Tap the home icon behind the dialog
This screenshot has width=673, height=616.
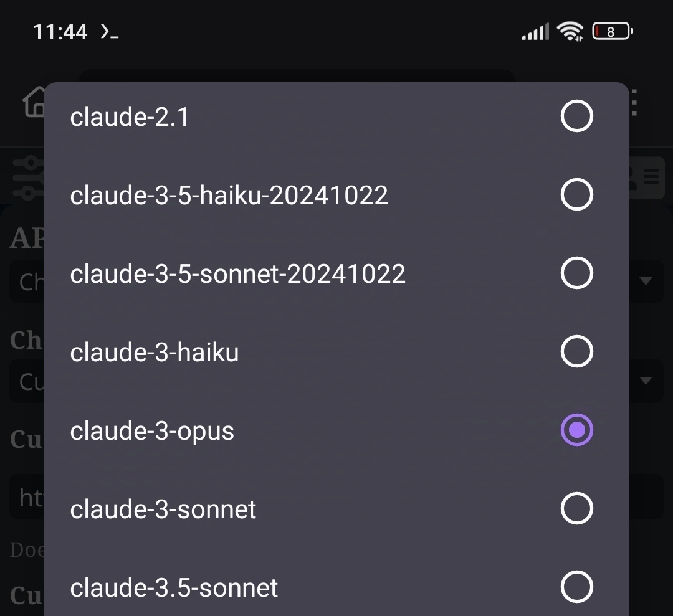[34, 102]
